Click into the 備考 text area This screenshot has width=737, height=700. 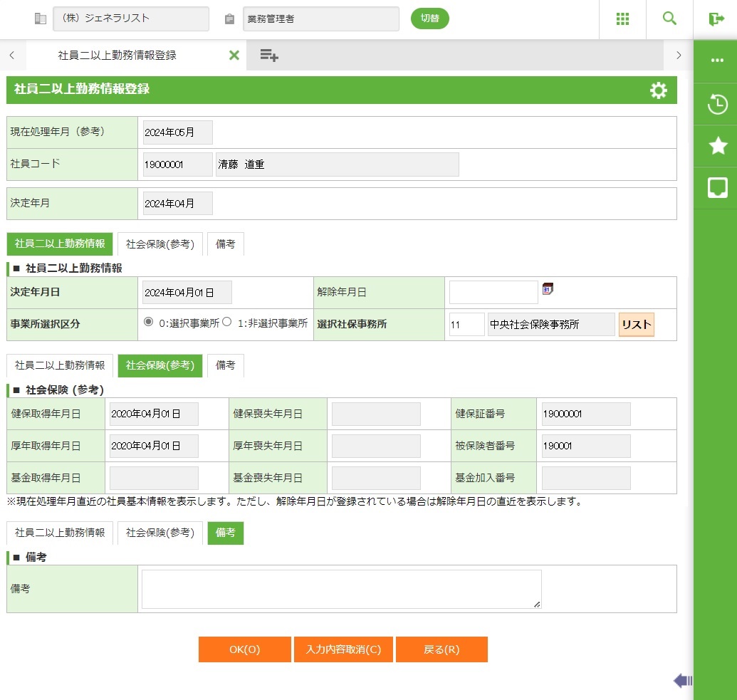pyautogui.click(x=341, y=589)
